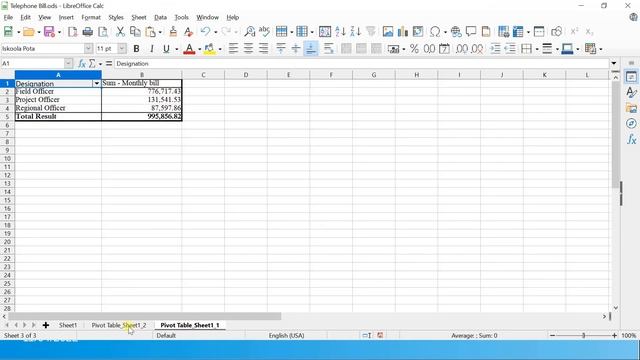This screenshot has height=360, width=640.
Task: Expand the Name Box dropdown
Action: click(x=68, y=63)
